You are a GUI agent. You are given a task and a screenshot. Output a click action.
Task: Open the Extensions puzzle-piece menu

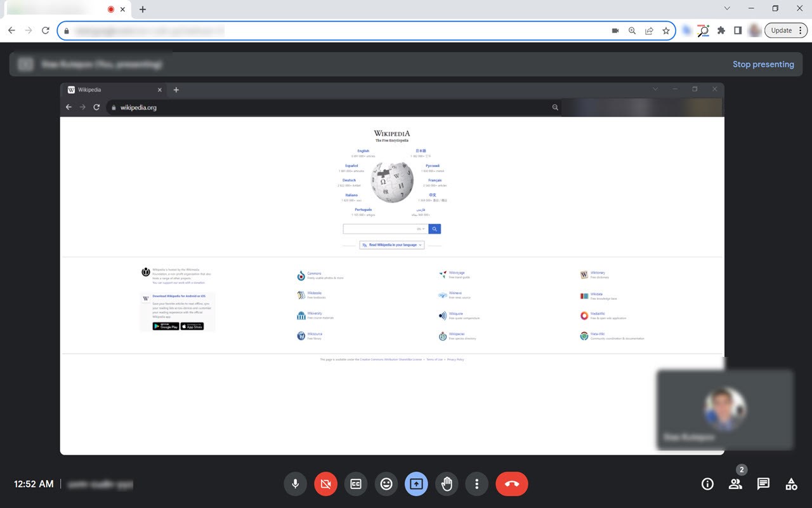pos(721,30)
